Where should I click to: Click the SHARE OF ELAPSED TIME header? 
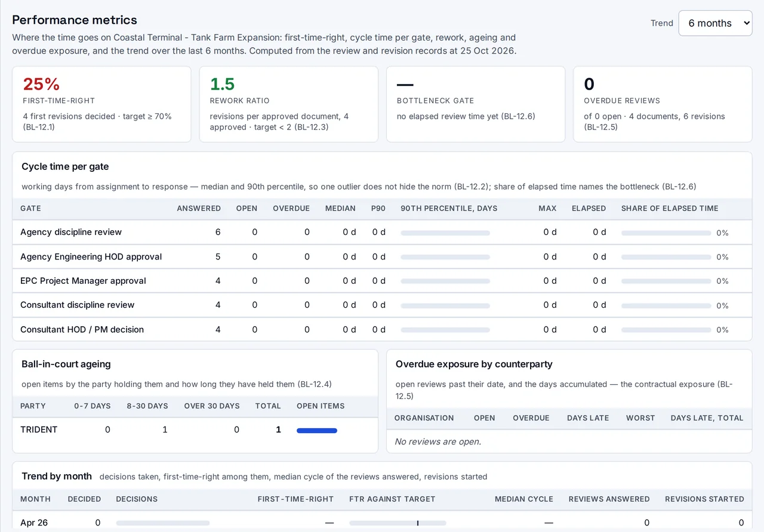click(670, 208)
